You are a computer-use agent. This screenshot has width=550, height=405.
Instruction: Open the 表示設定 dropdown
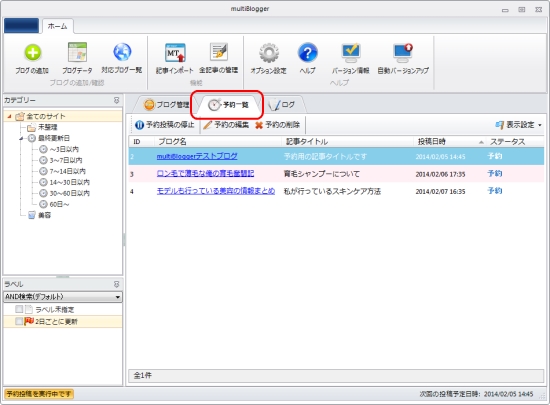[518, 125]
